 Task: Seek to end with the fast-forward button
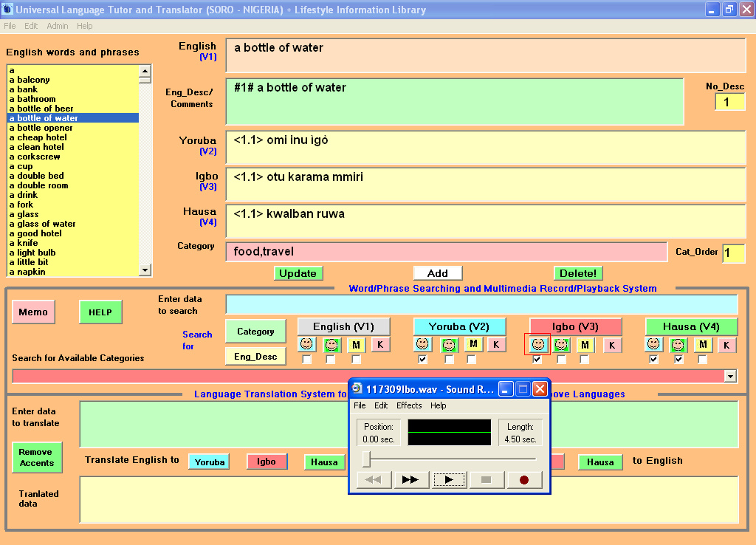pos(410,479)
